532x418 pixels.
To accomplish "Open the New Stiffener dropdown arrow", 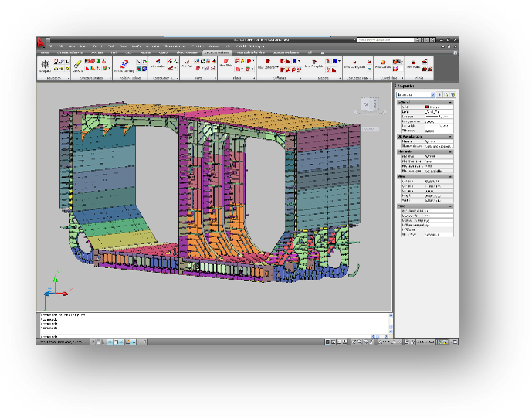I will pyautogui.click(x=277, y=67).
